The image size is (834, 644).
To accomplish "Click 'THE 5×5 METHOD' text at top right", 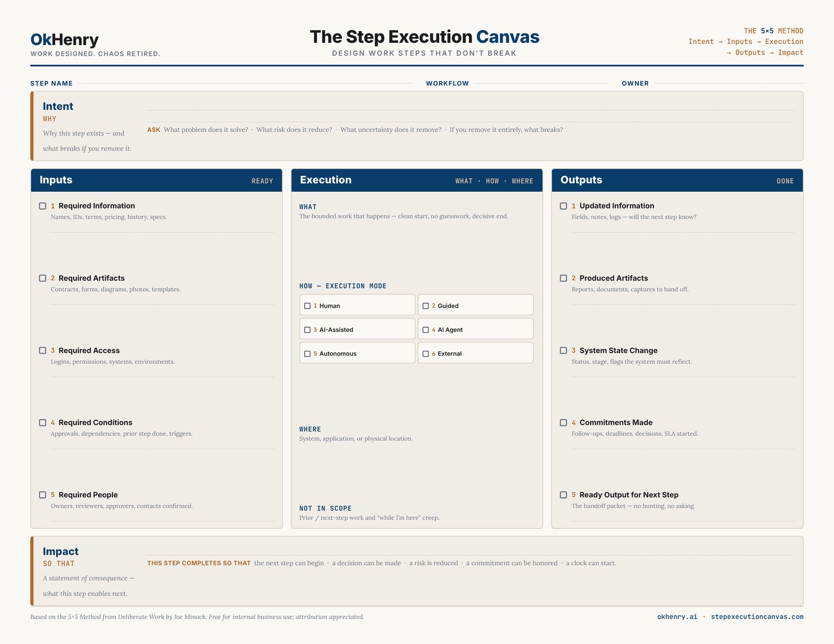I will pyautogui.click(x=773, y=31).
